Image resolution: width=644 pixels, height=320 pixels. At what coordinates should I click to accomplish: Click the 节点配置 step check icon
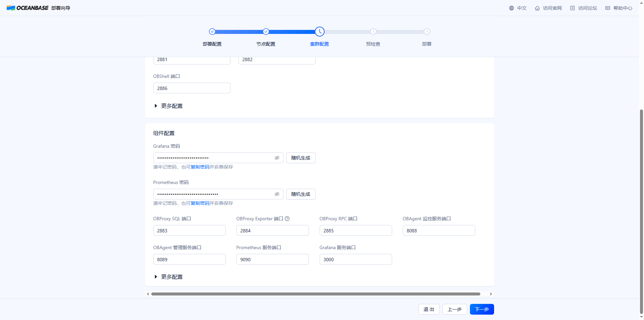(x=266, y=32)
